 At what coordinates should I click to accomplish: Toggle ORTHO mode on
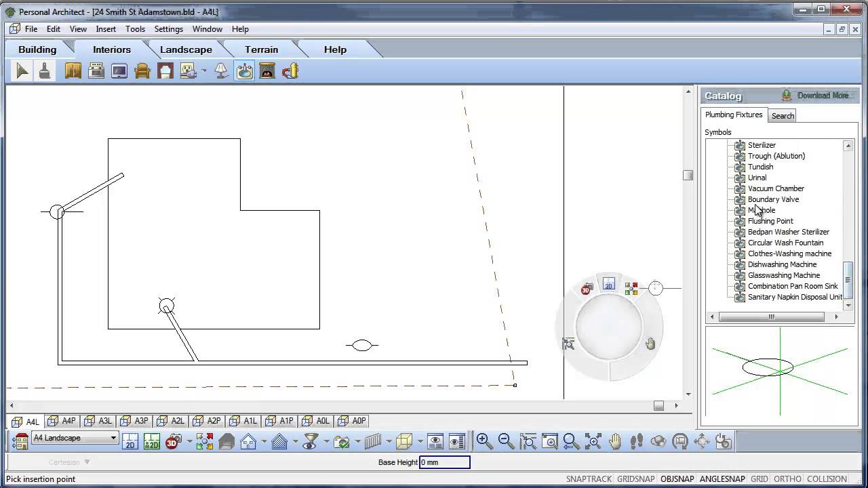click(787, 479)
